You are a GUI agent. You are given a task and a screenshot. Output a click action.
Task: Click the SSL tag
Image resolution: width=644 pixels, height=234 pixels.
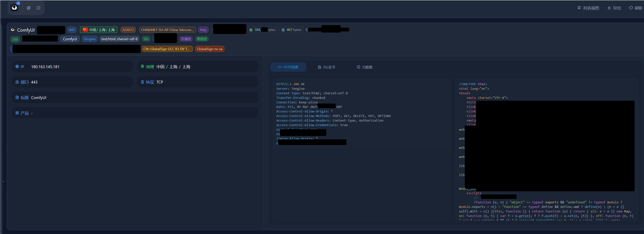(146, 39)
